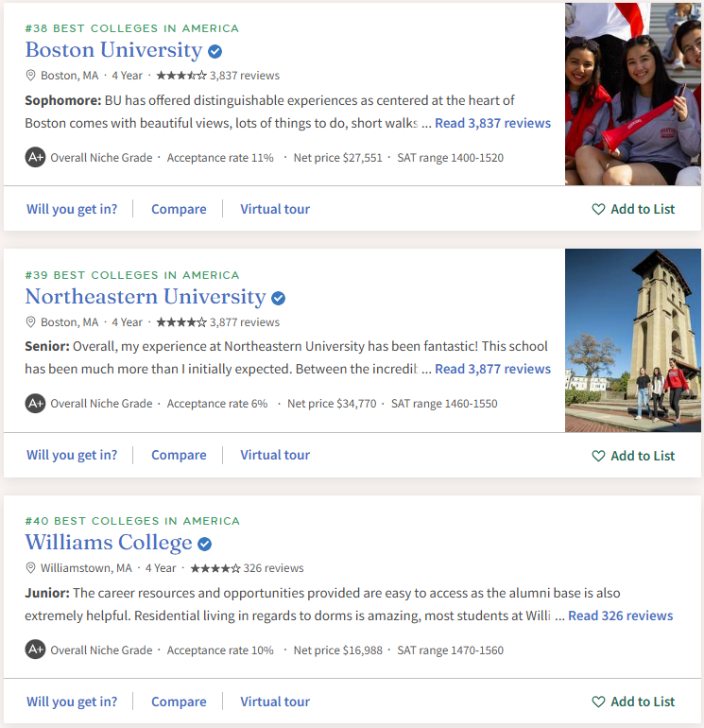Click the A+ grade badge for Boston University
The height and width of the screenshot is (728, 704).
35,158
